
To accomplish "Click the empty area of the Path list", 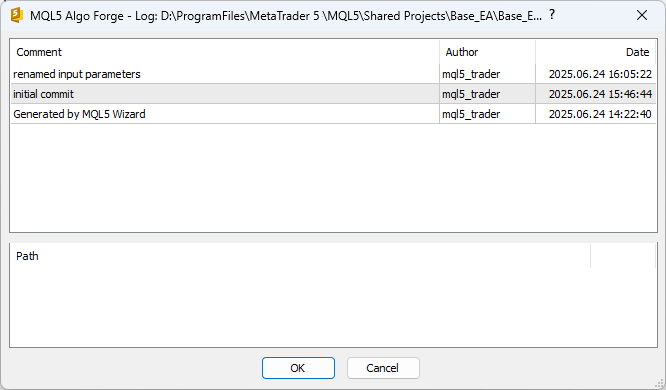I will click(x=333, y=307).
